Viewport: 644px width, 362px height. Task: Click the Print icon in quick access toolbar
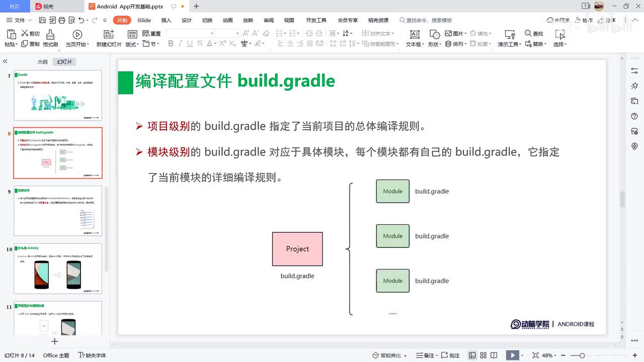[61, 20]
